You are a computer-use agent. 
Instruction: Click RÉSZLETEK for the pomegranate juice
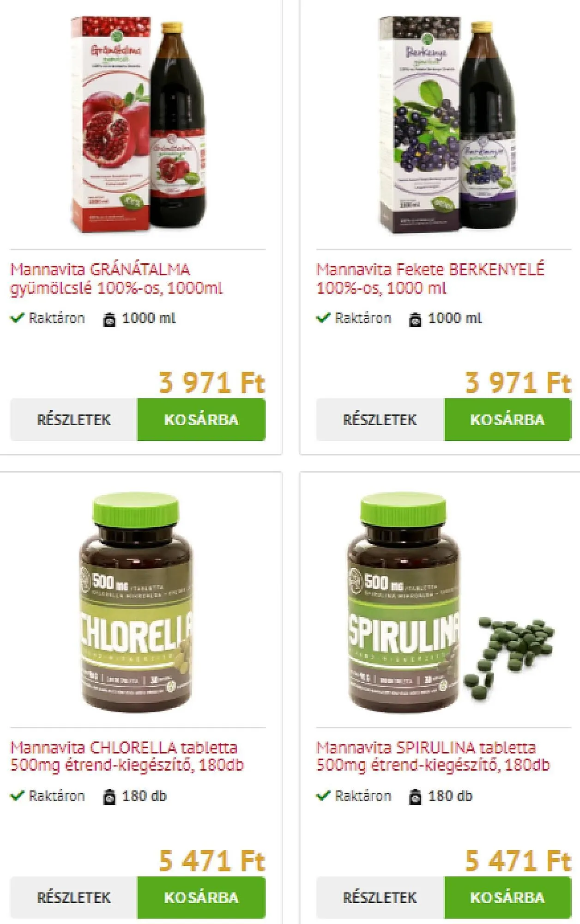point(74,419)
